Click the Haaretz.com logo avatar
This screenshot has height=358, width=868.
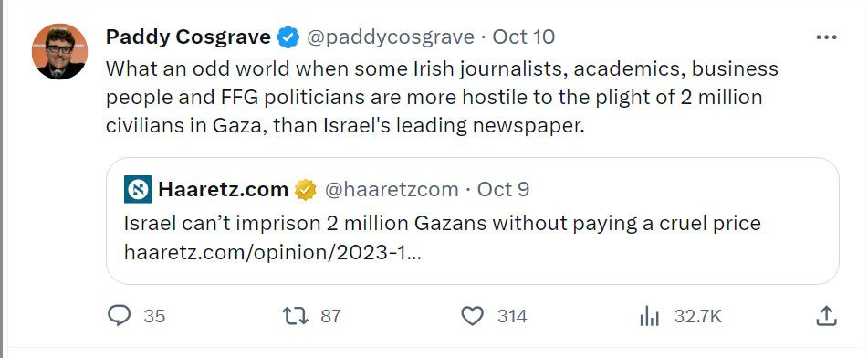coord(137,190)
